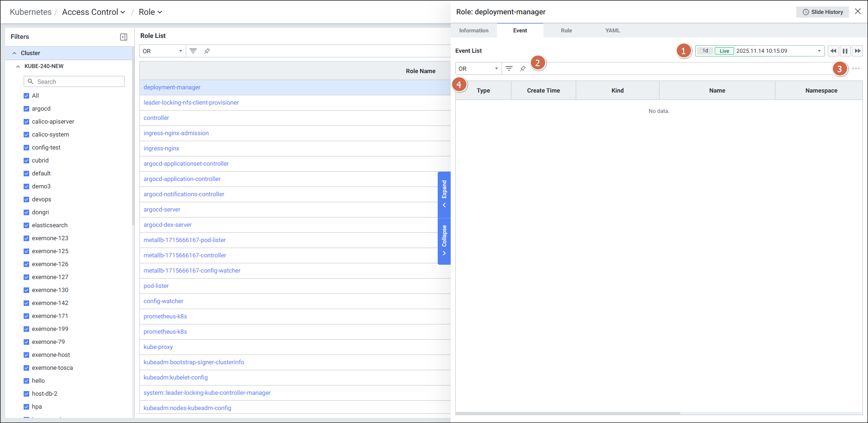Image resolution: width=868 pixels, height=423 pixels.
Task: Pause the live event updates
Action: tap(845, 51)
